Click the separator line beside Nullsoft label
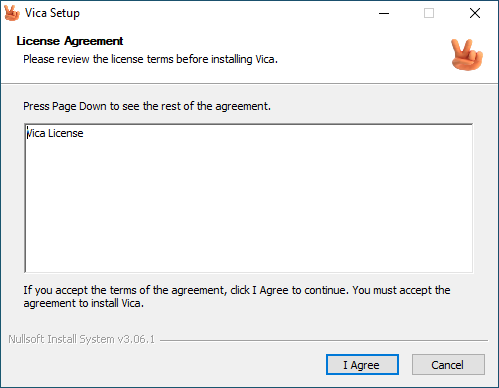The image size is (499, 388). pos(324,340)
